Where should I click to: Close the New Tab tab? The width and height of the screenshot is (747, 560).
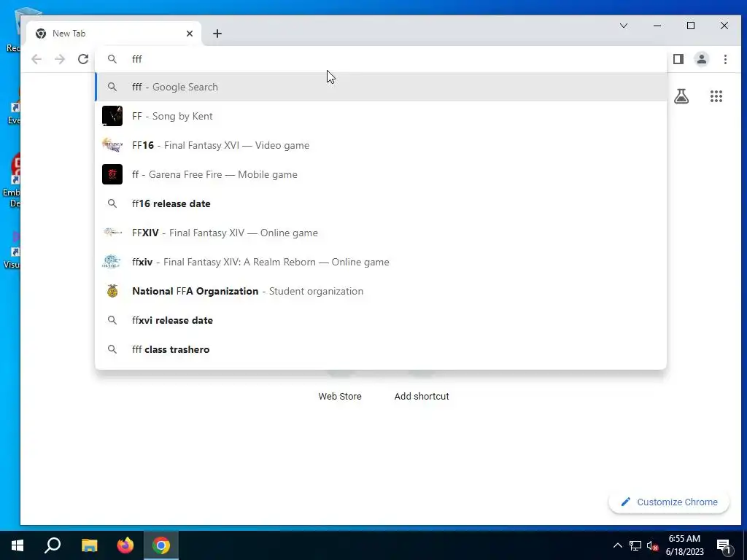click(x=190, y=34)
